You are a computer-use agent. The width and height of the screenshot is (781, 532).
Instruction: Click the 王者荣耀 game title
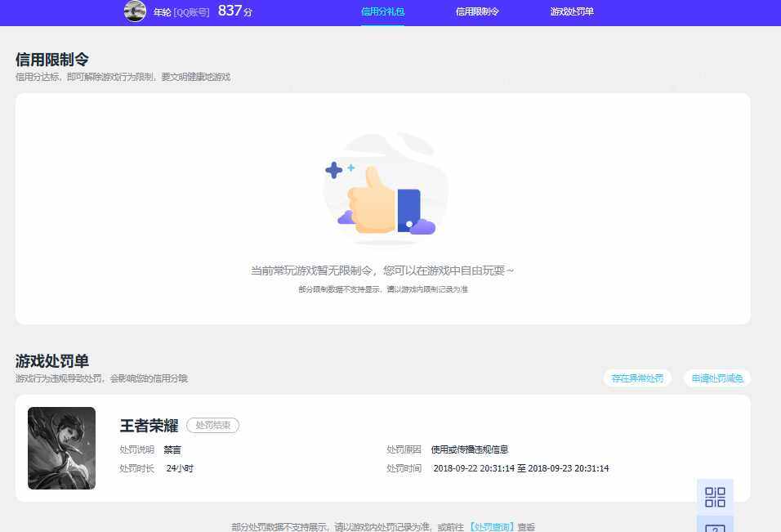coord(149,426)
